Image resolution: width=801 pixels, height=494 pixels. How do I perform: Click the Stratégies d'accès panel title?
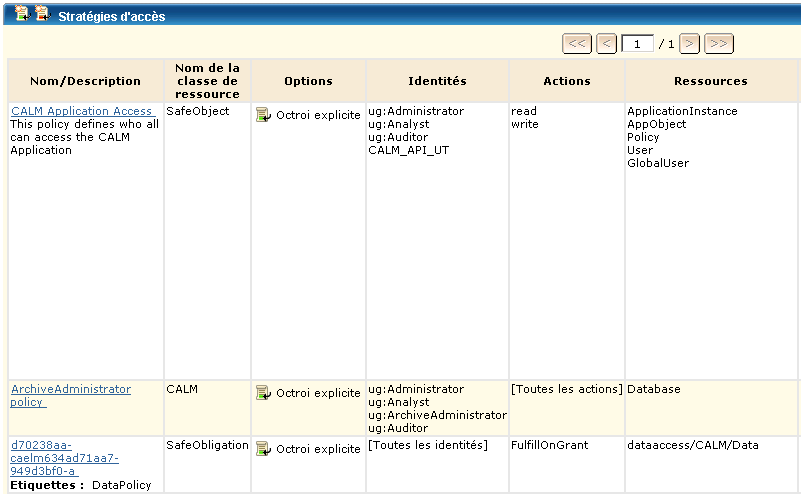112,16
